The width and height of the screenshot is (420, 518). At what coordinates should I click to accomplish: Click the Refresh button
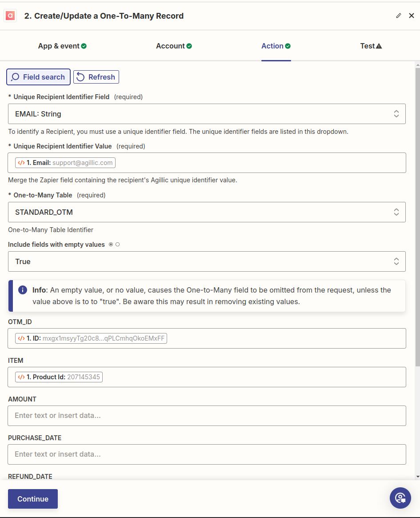point(96,77)
